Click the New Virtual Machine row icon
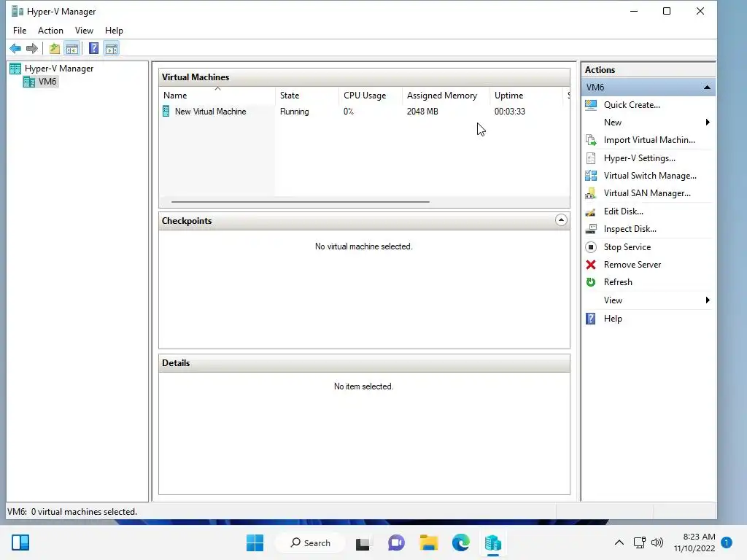Image resolution: width=747 pixels, height=560 pixels. [x=166, y=112]
